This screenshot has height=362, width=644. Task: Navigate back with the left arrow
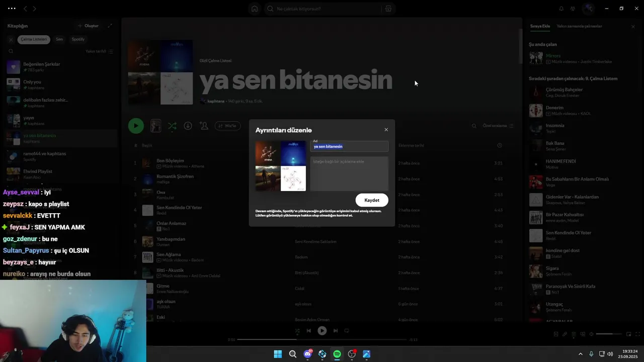(26, 9)
